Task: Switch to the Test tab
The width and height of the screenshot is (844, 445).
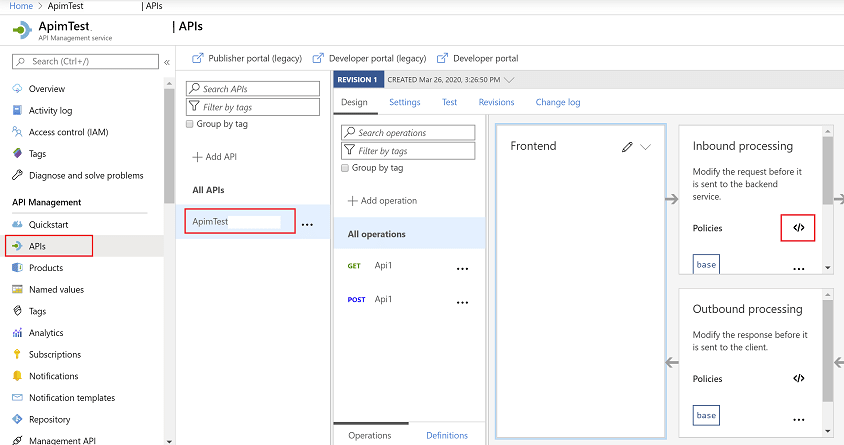Action: click(449, 102)
